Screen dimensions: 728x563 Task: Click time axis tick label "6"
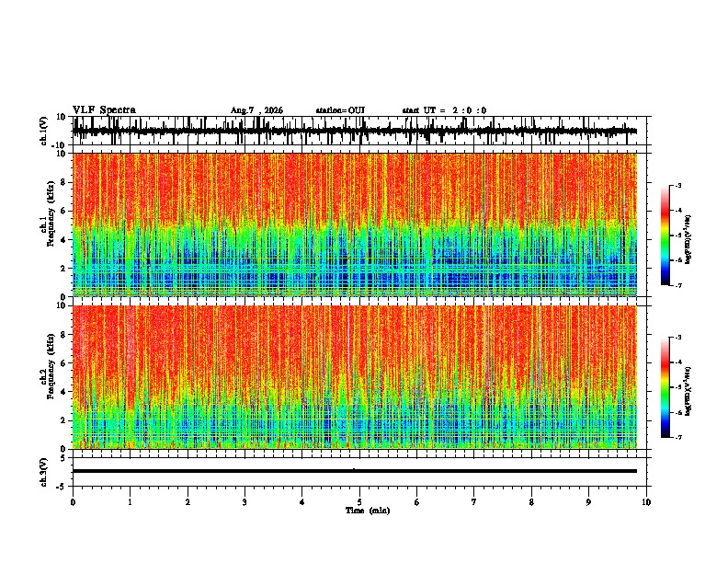pyautogui.click(x=416, y=502)
